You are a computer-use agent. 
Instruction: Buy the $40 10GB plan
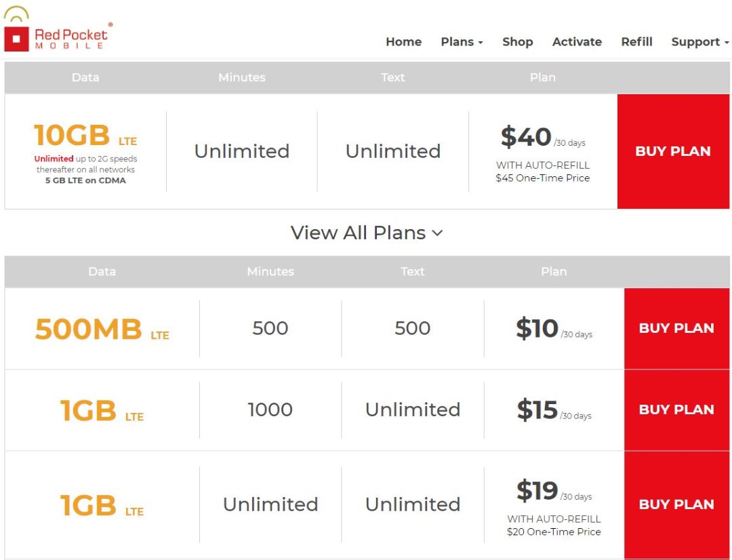pos(672,151)
